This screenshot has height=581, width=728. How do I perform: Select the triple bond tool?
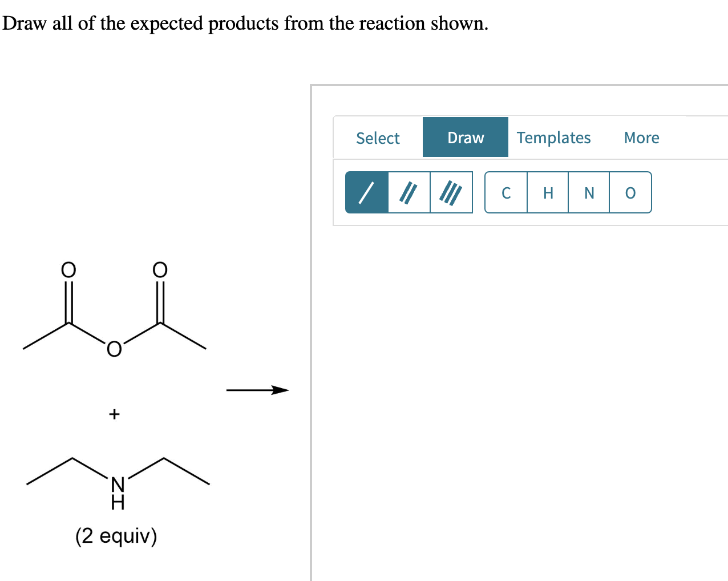coord(451,192)
